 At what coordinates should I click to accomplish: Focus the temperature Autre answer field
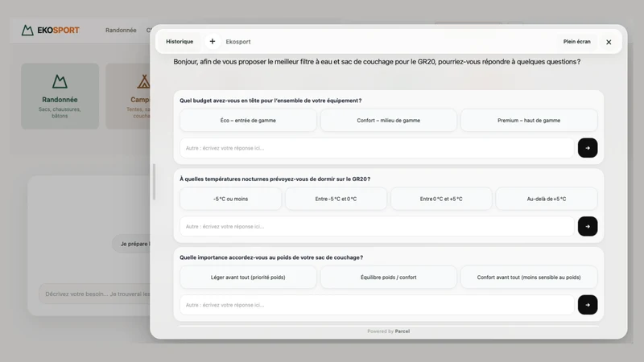377,226
